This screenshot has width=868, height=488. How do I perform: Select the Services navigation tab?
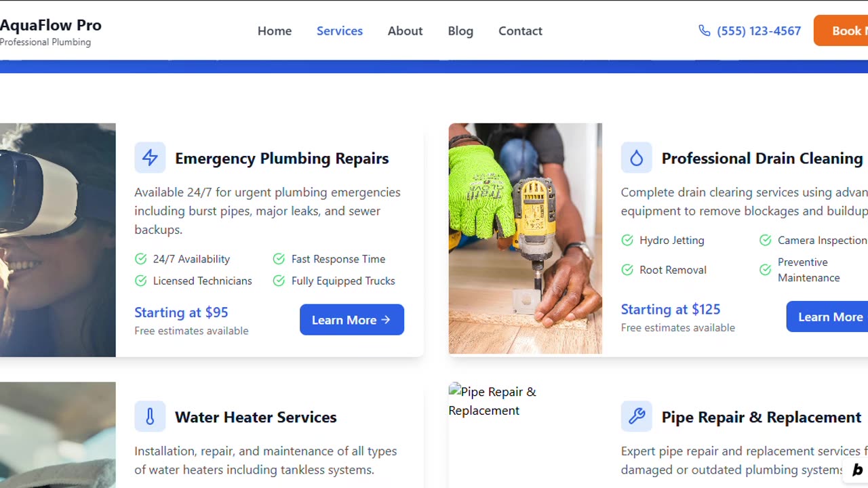340,30
